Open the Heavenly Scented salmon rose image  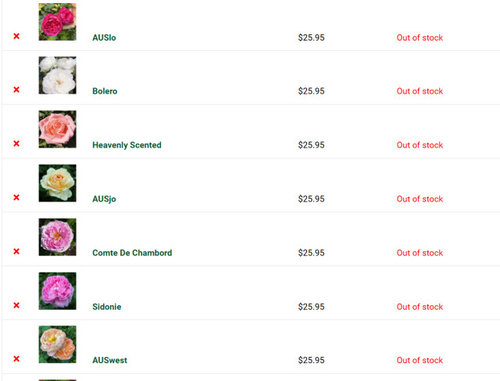[x=57, y=129]
